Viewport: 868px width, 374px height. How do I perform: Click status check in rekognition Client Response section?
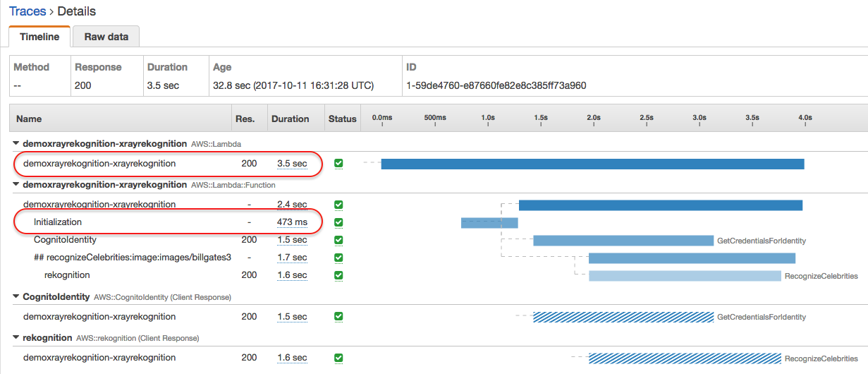[x=338, y=358]
